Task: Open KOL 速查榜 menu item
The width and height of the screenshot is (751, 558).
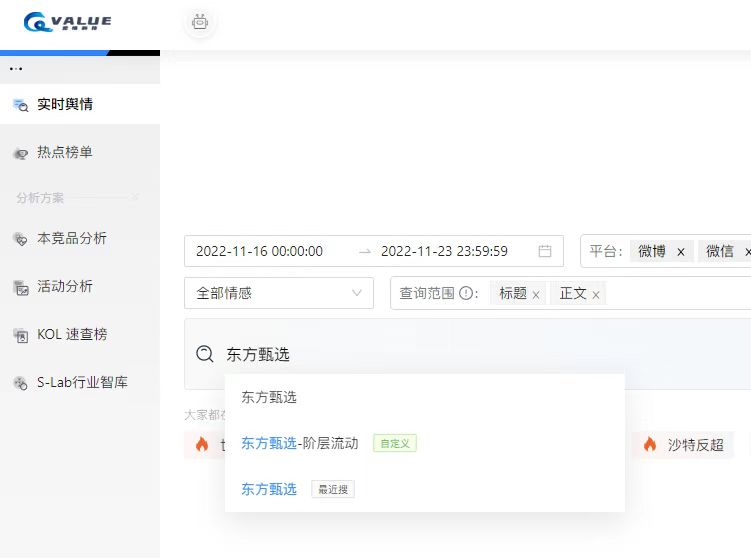Action: 72,334
